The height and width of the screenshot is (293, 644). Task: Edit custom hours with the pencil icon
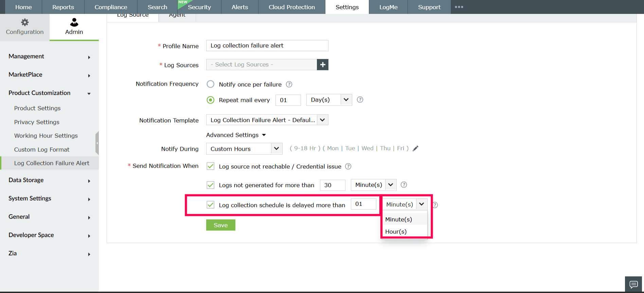coord(415,148)
